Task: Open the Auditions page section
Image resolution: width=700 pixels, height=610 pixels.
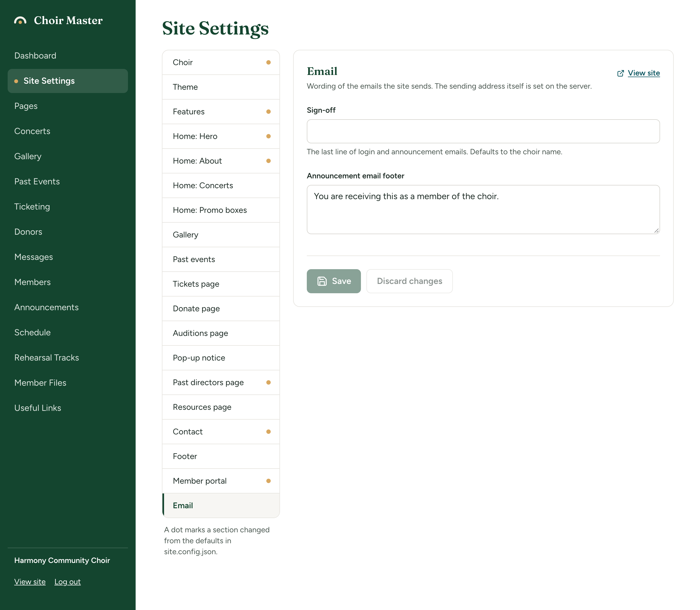Action: point(221,333)
